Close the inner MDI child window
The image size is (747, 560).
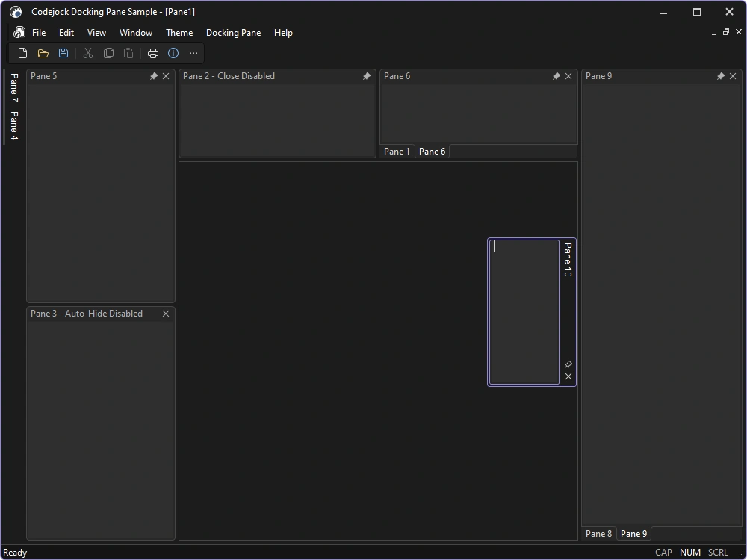coord(739,32)
